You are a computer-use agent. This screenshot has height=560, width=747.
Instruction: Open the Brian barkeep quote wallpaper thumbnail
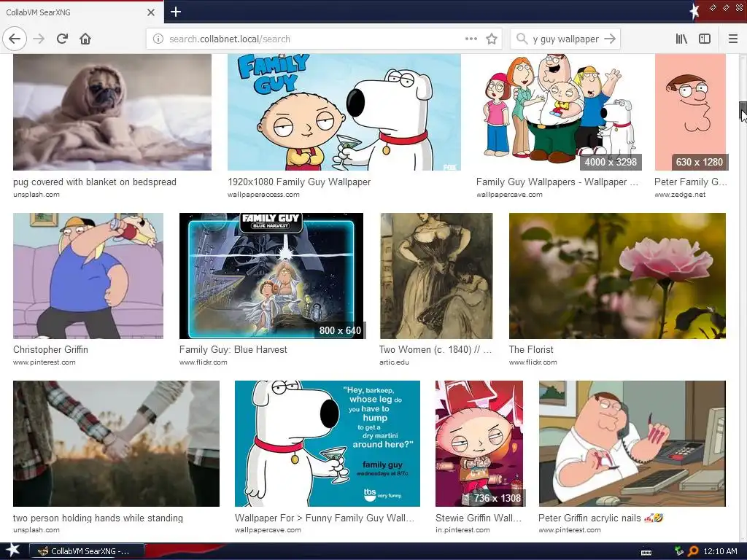coord(328,443)
